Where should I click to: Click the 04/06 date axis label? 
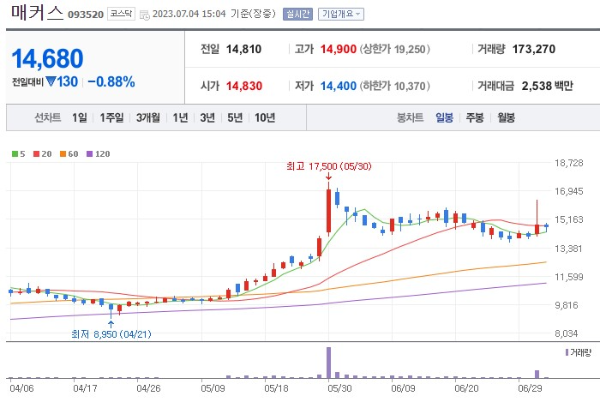tap(22, 388)
